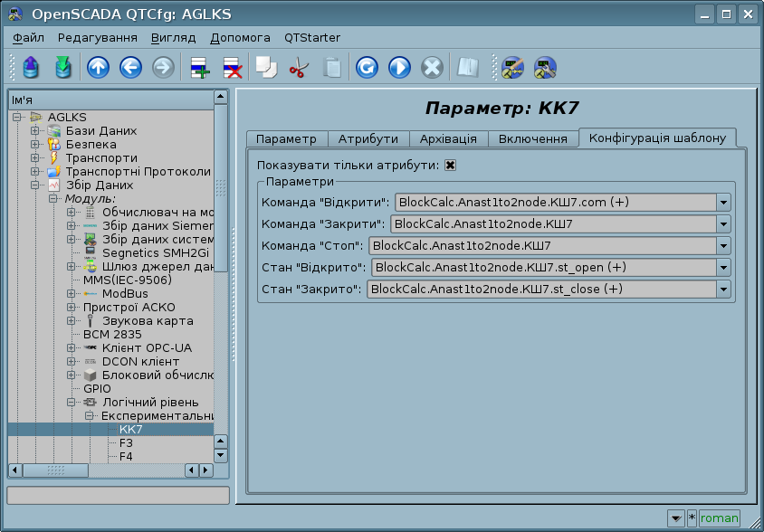764x532 pixels.
Task: Click the save to database icon
Action: [63, 67]
